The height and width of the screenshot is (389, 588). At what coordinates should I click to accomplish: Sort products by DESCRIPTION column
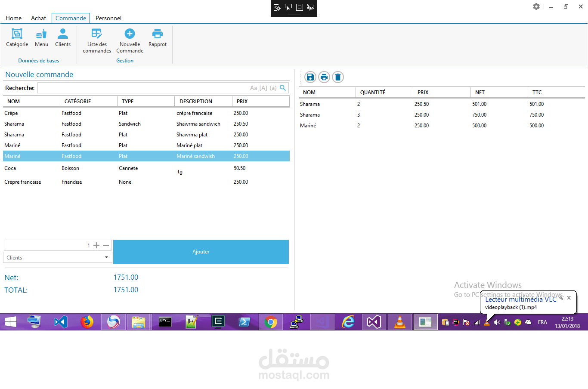click(x=203, y=101)
